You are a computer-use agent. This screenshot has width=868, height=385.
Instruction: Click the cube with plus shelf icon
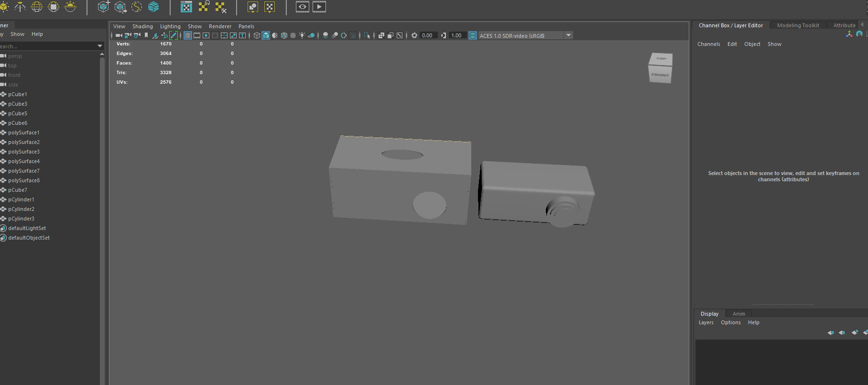tap(103, 7)
